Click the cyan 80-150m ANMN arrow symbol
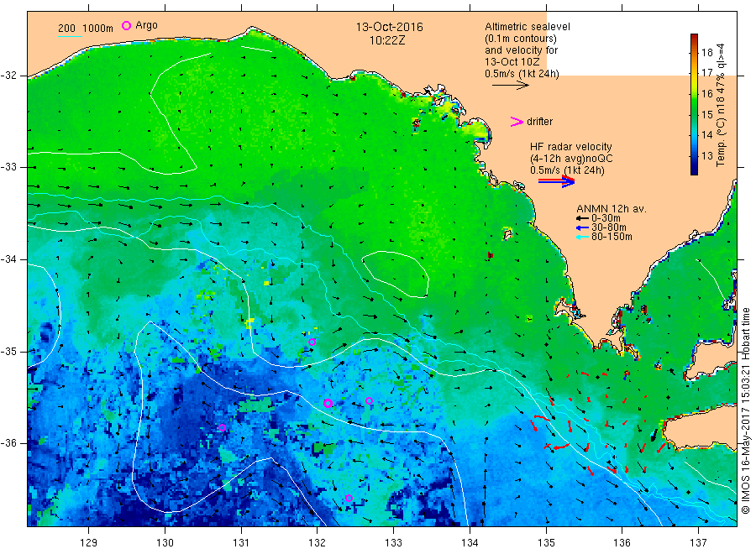 click(x=582, y=237)
